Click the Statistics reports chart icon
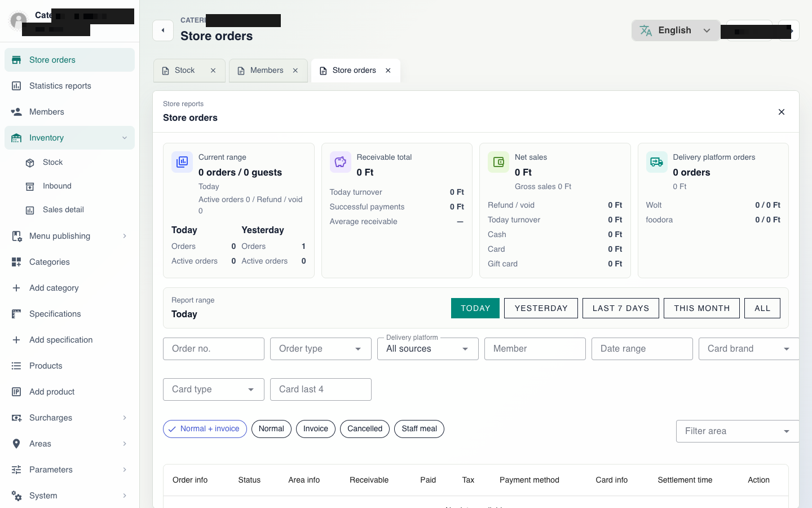The width and height of the screenshot is (812, 508). [16, 86]
